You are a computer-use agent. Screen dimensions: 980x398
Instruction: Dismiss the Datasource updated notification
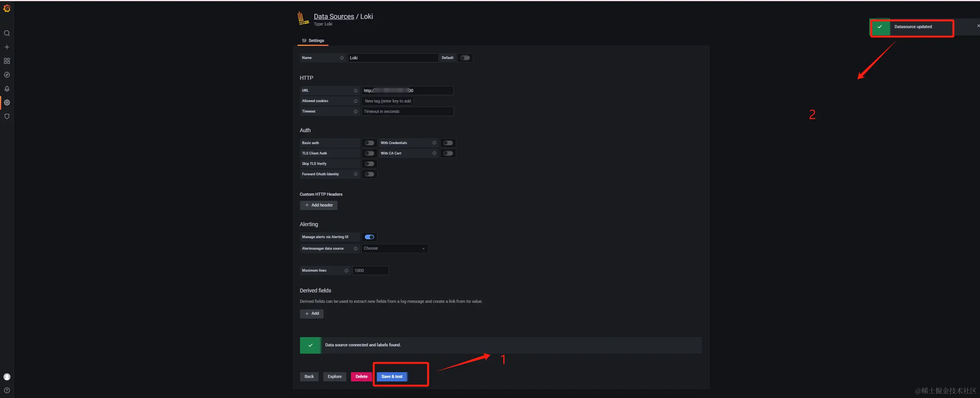pos(978,26)
